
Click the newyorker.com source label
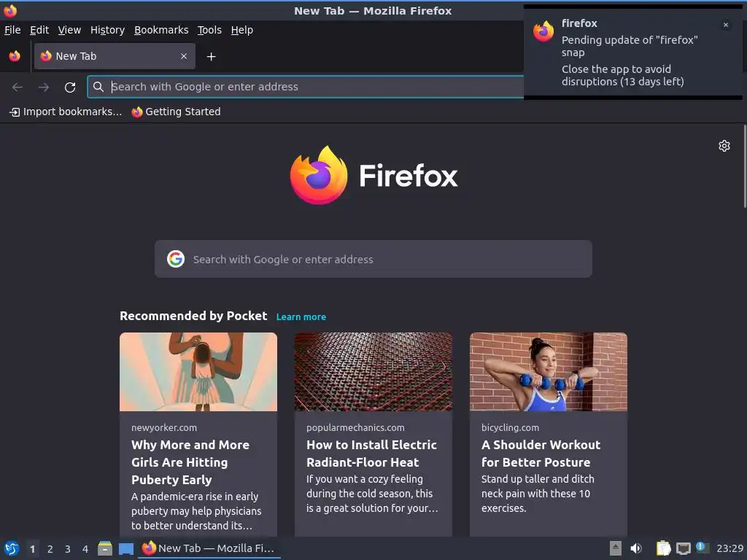pyautogui.click(x=164, y=427)
